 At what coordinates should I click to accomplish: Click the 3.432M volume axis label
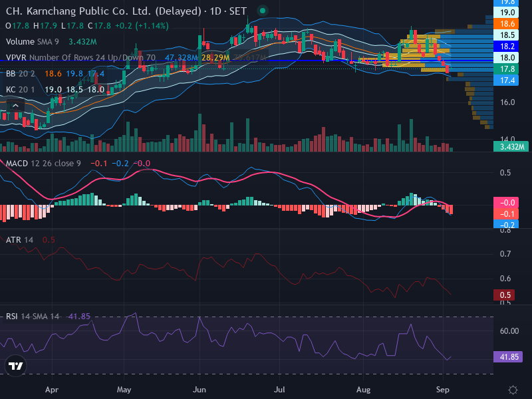pos(511,146)
